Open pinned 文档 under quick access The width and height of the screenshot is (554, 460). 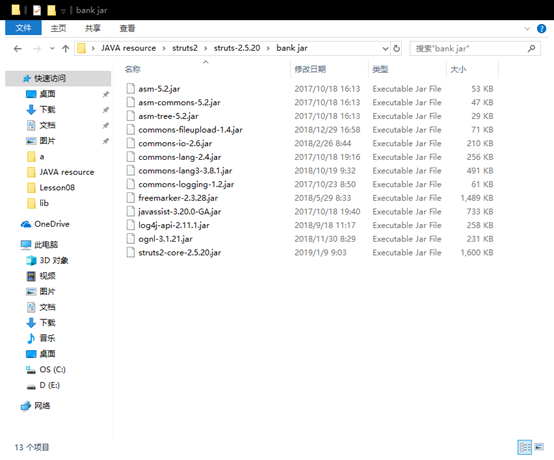(47, 125)
